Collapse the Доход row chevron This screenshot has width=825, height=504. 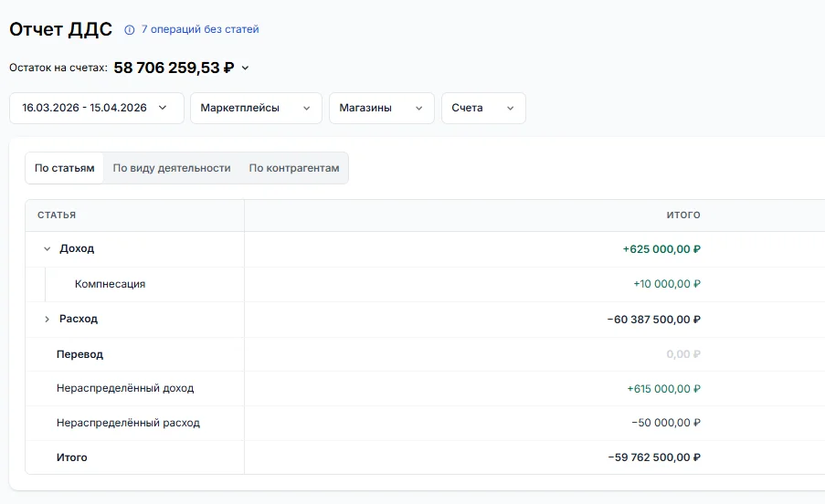point(47,249)
